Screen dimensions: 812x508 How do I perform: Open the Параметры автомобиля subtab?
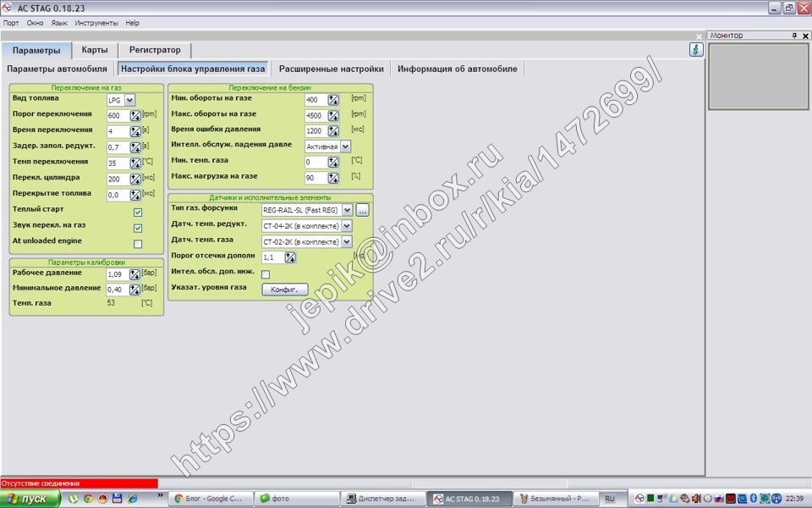57,69
